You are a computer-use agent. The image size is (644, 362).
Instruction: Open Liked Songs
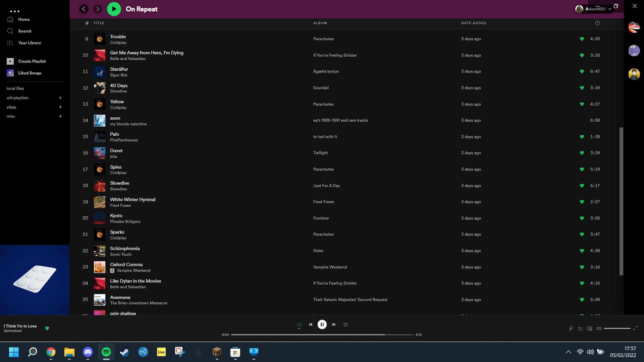tap(30, 73)
